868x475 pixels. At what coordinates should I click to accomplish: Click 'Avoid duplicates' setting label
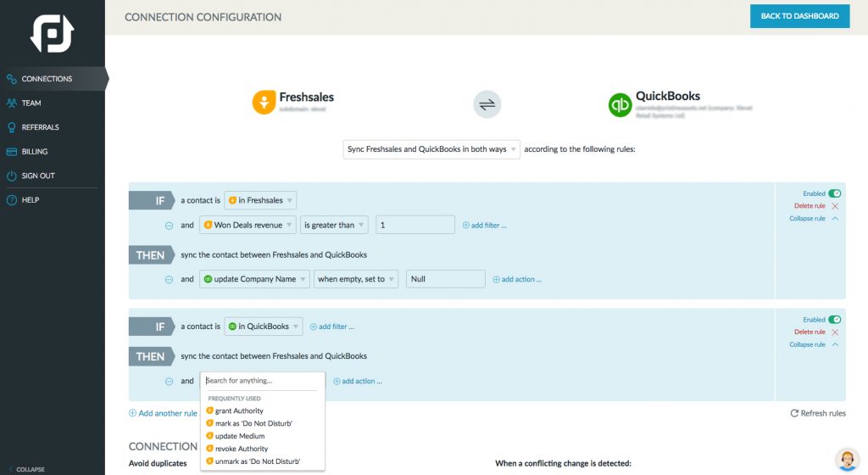pyautogui.click(x=158, y=463)
